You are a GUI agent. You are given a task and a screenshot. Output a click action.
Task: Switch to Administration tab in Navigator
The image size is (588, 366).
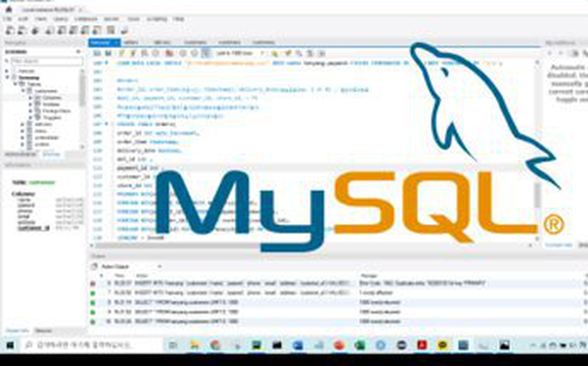(20, 155)
